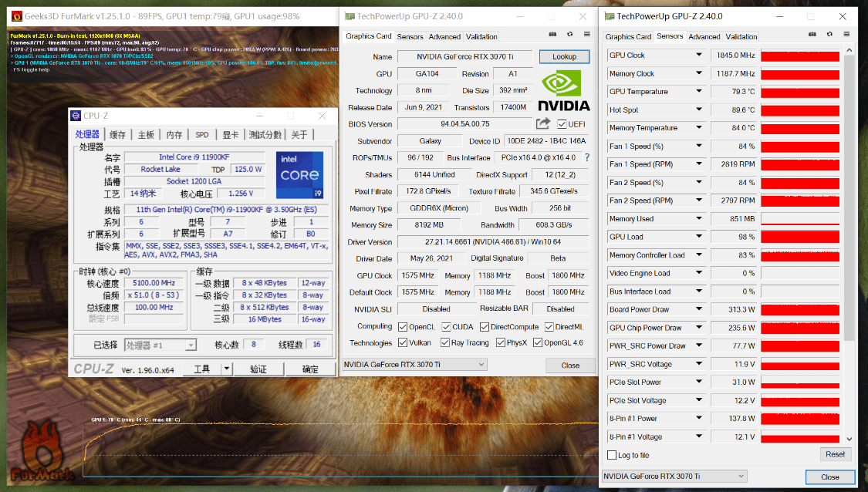
Task: Toggle the CUDA checkbox
Action: click(x=446, y=327)
